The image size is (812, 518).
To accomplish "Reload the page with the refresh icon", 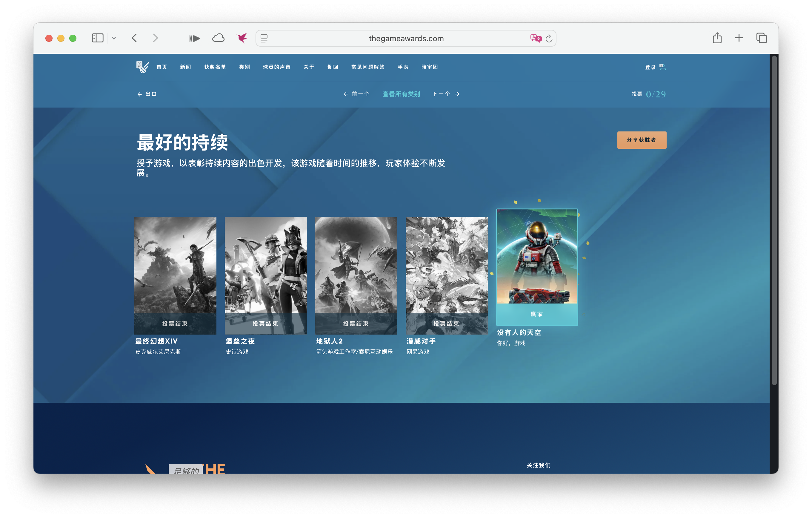I will pyautogui.click(x=549, y=38).
